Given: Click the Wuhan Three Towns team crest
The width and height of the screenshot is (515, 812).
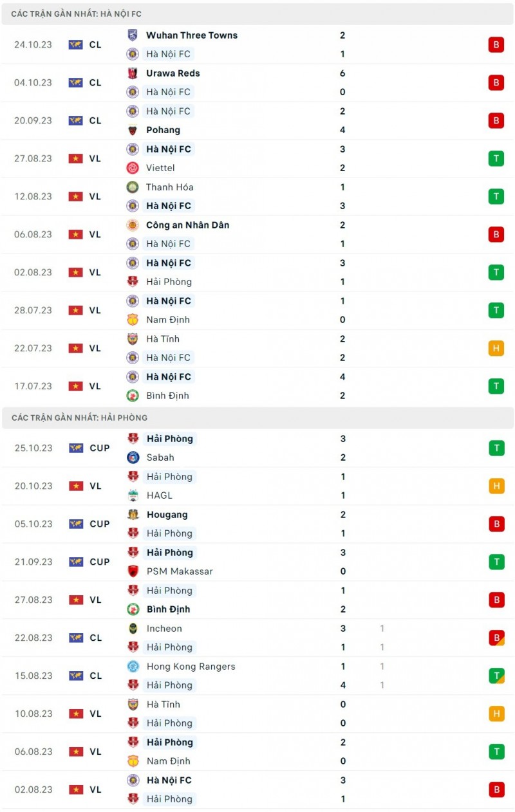Looking at the screenshot, I should 133,35.
